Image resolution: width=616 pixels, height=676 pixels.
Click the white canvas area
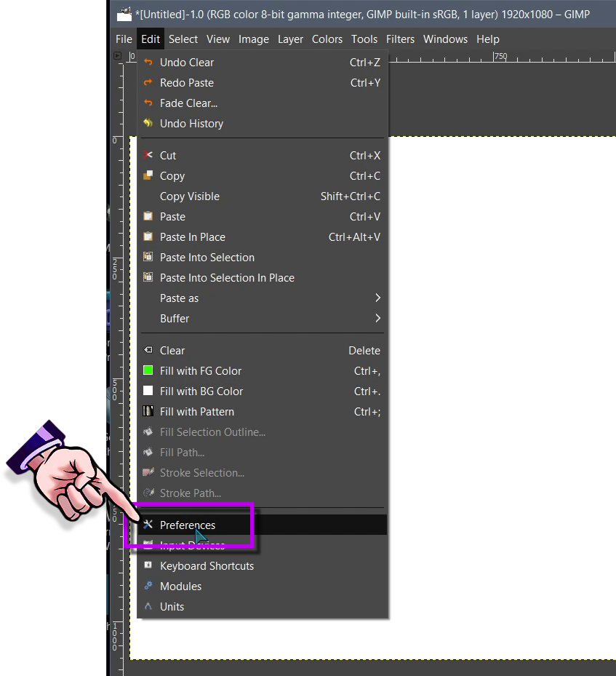[502, 397]
